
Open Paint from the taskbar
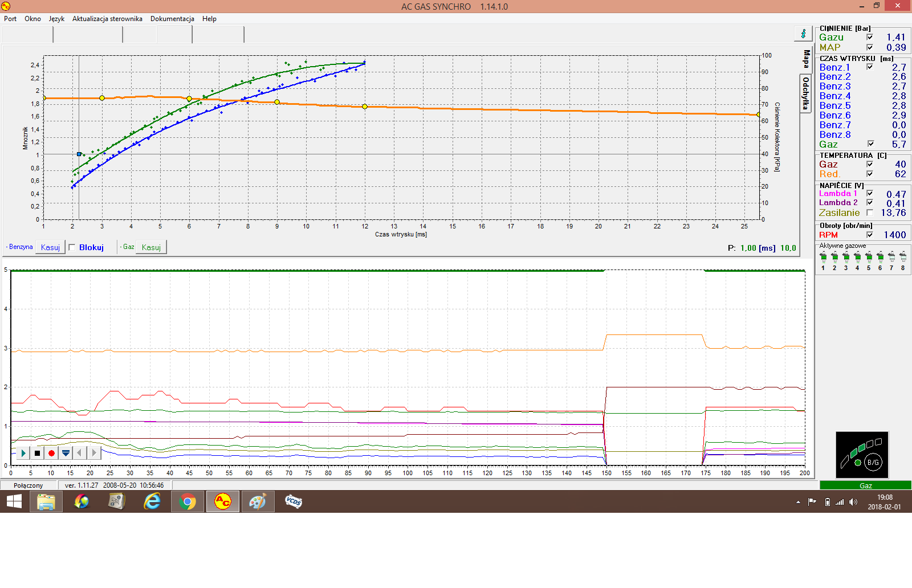point(258,501)
